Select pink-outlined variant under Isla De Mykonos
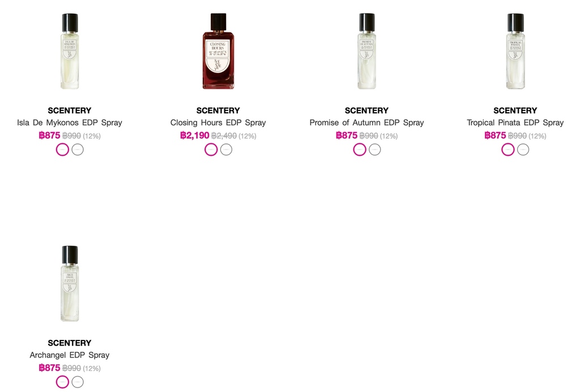Viewport: 580px width, 392px height. coord(62,150)
